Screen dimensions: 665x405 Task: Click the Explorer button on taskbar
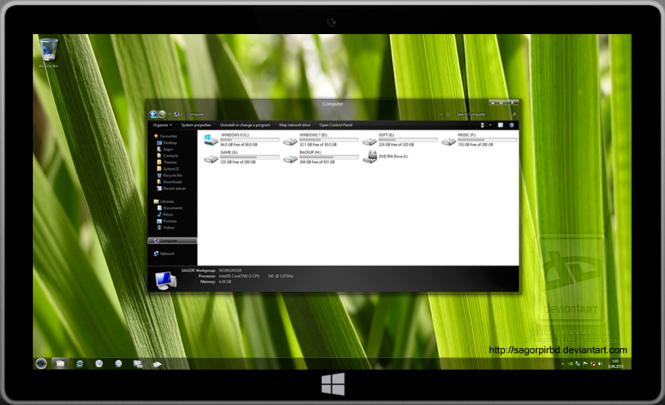tap(60, 363)
